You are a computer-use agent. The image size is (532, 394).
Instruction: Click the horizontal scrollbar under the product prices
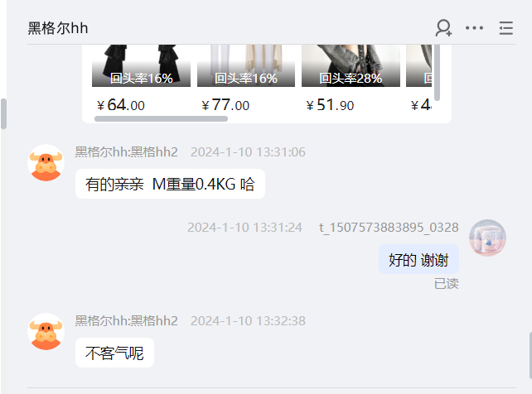(x=161, y=118)
